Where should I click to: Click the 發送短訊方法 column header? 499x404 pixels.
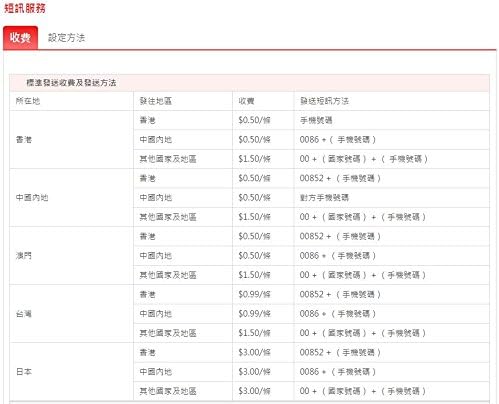[x=324, y=101]
